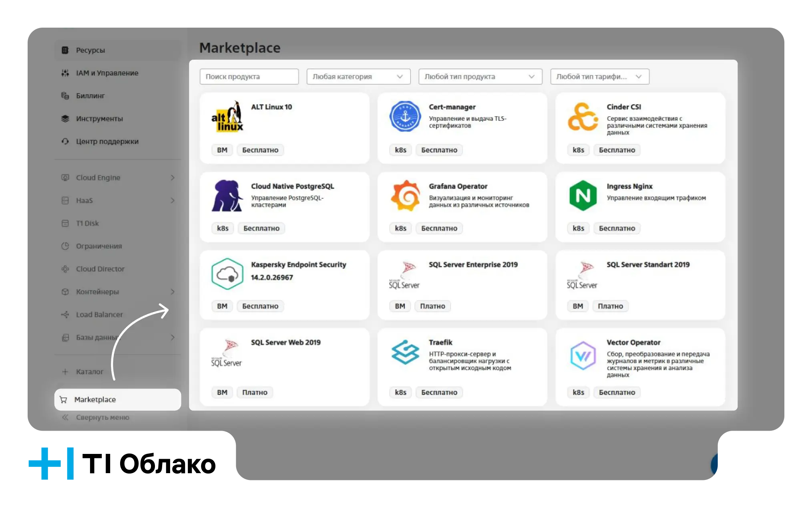Click the k8s tag on Ingress Nginx card

point(578,228)
